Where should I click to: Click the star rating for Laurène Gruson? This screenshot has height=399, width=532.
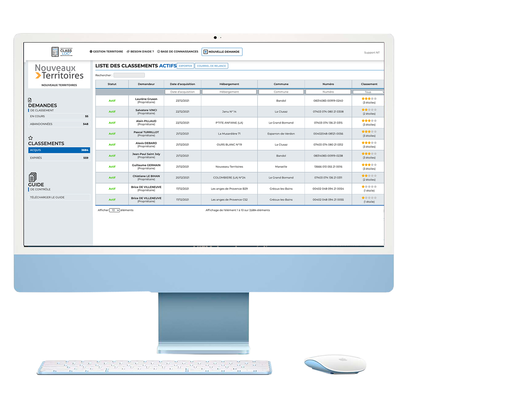click(x=369, y=99)
